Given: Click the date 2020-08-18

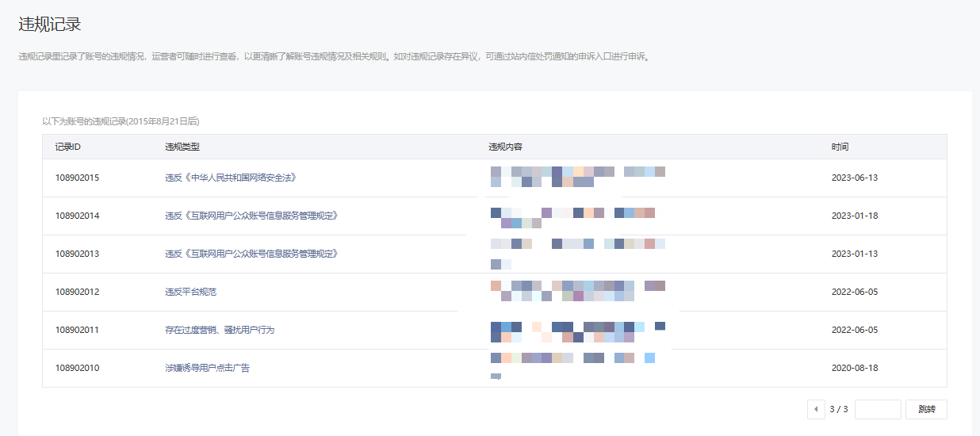Looking at the screenshot, I should click(x=854, y=368).
